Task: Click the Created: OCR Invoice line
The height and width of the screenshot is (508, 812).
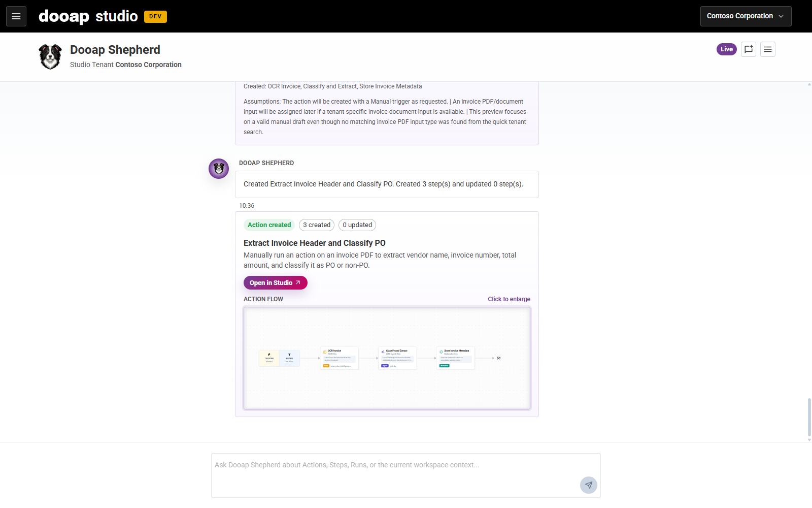Action: coord(333,86)
